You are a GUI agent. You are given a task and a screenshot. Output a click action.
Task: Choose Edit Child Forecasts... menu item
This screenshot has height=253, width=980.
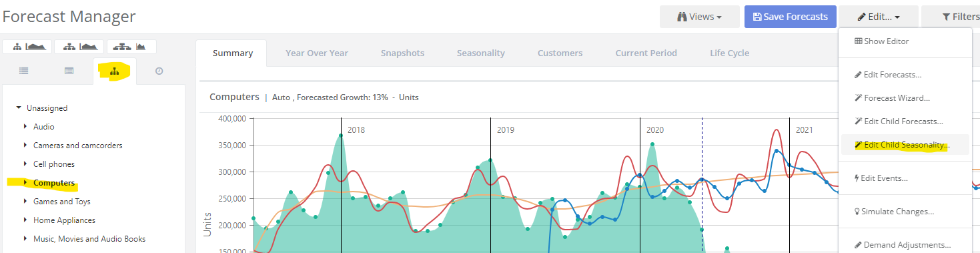pyautogui.click(x=905, y=121)
